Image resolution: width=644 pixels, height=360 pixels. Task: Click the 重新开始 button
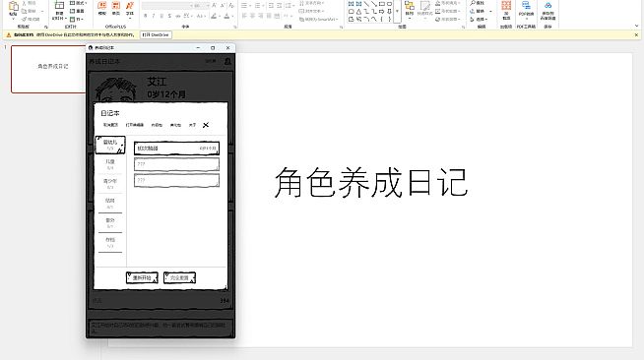(x=142, y=277)
